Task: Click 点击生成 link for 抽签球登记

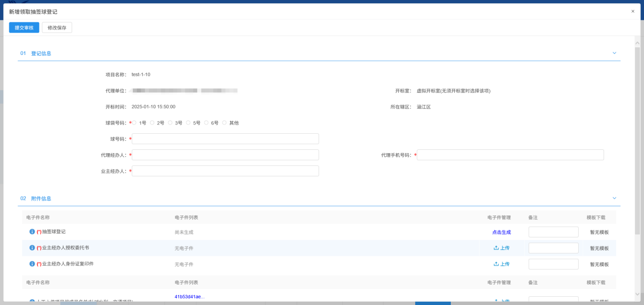Action: pos(501,232)
